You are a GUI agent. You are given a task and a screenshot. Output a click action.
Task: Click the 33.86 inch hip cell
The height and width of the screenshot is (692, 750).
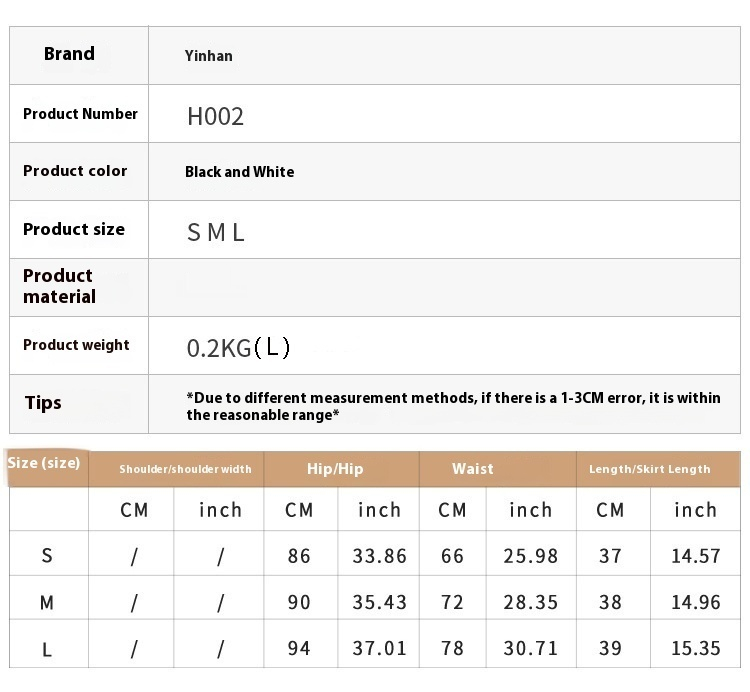(380, 556)
